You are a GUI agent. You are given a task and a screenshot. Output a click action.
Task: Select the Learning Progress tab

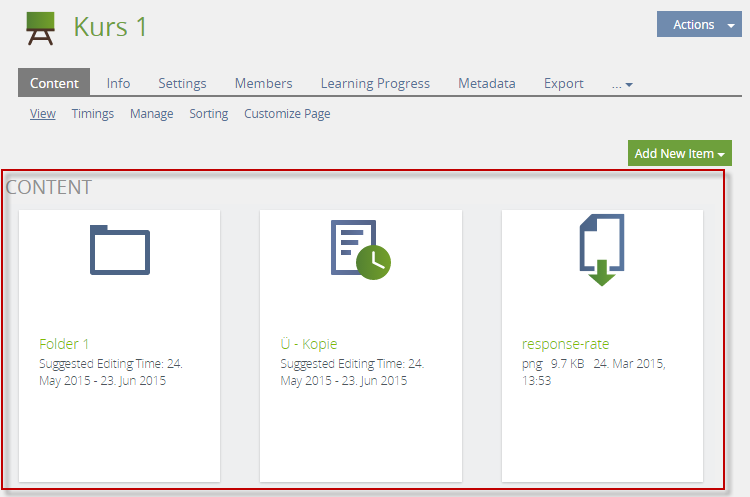point(375,84)
